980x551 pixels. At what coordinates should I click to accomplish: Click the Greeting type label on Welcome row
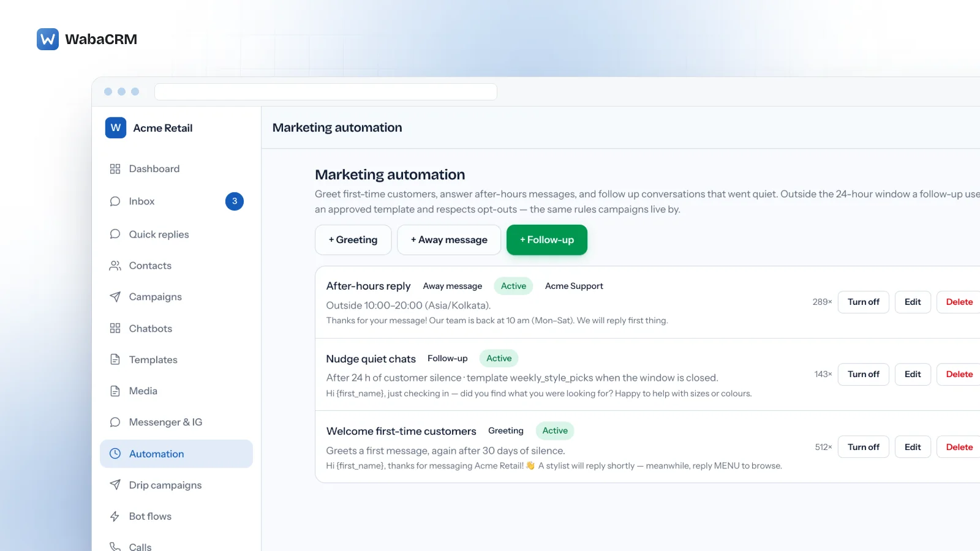[x=506, y=430]
